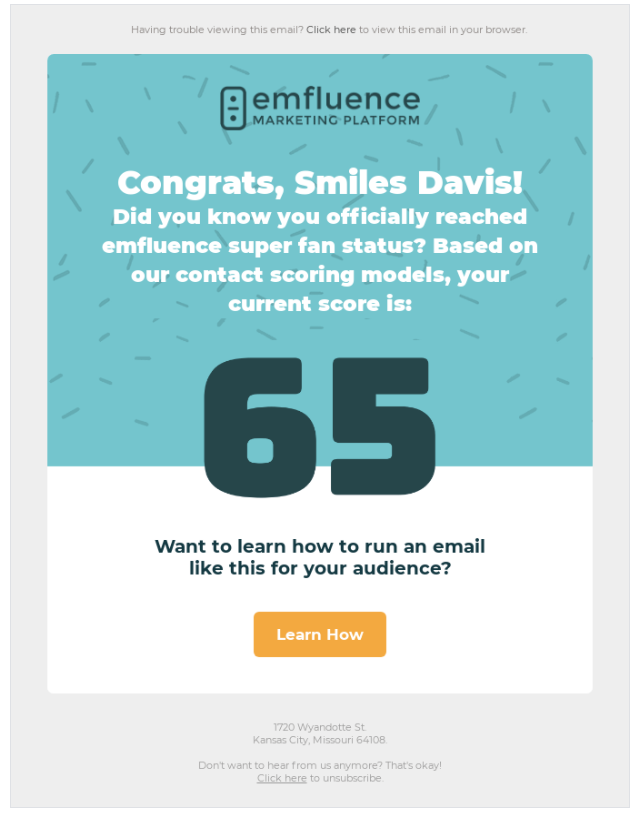The image size is (637, 816).
Task: Click the emfluence wordmark text
Action: [336, 99]
